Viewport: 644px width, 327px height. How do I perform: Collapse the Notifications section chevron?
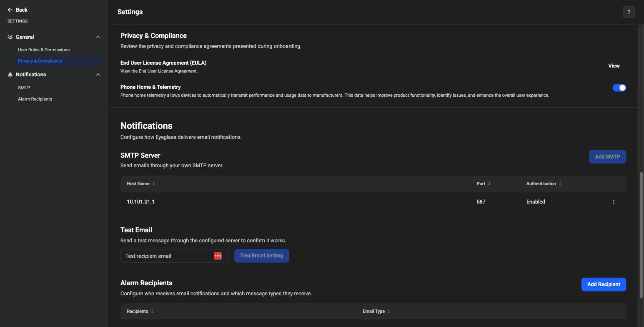[x=98, y=75]
